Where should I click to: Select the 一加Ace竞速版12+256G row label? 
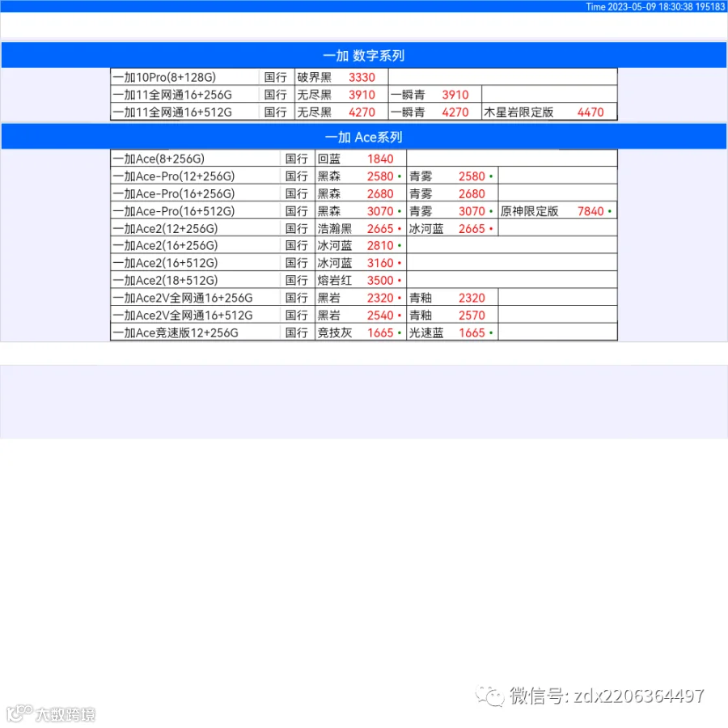(x=196, y=332)
